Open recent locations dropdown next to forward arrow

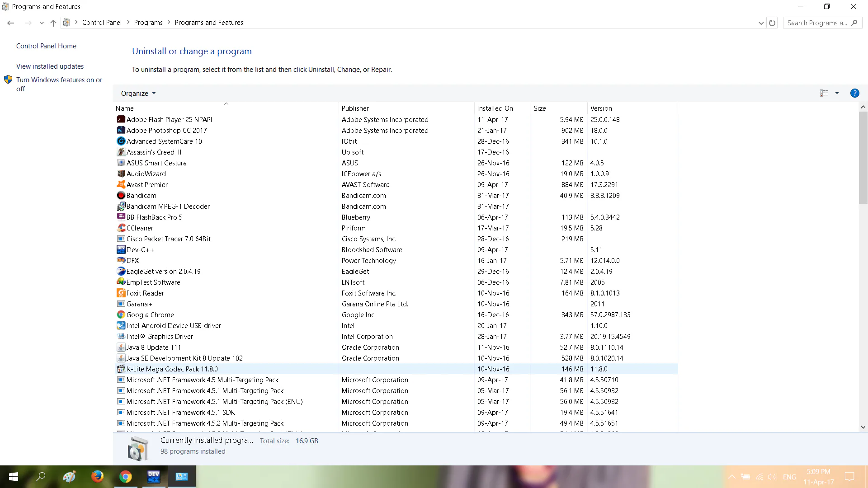pyautogui.click(x=42, y=23)
